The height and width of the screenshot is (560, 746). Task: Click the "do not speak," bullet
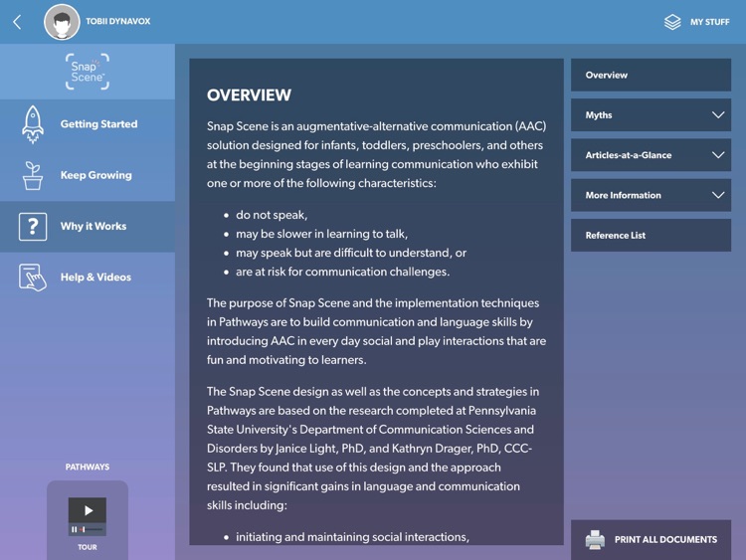pos(272,215)
